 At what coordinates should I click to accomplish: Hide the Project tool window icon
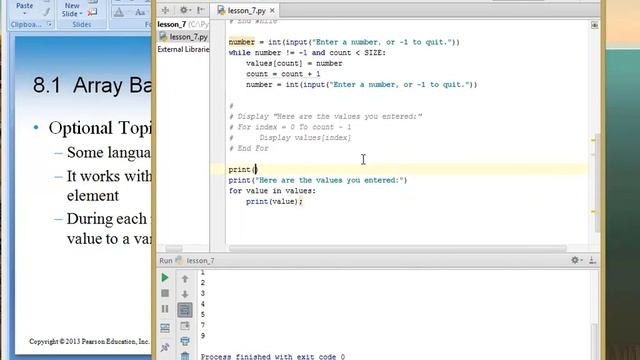pyautogui.click(x=200, y=10)
